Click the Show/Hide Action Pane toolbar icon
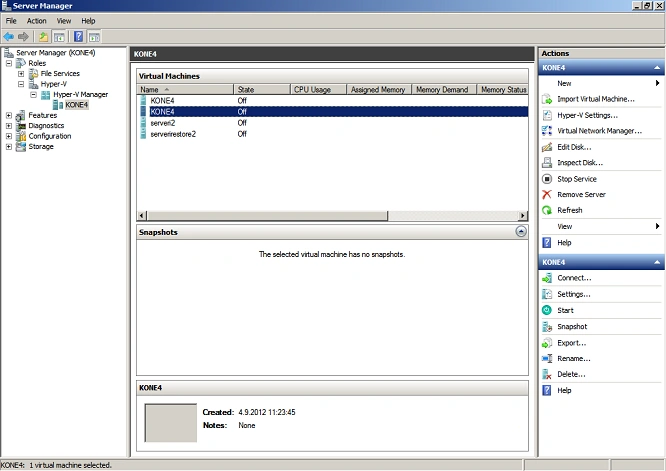666x471 pixels. 94,37
